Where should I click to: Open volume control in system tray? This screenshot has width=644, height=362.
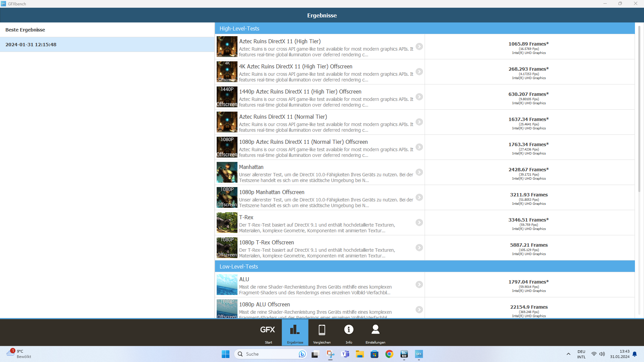click(602, 354)
